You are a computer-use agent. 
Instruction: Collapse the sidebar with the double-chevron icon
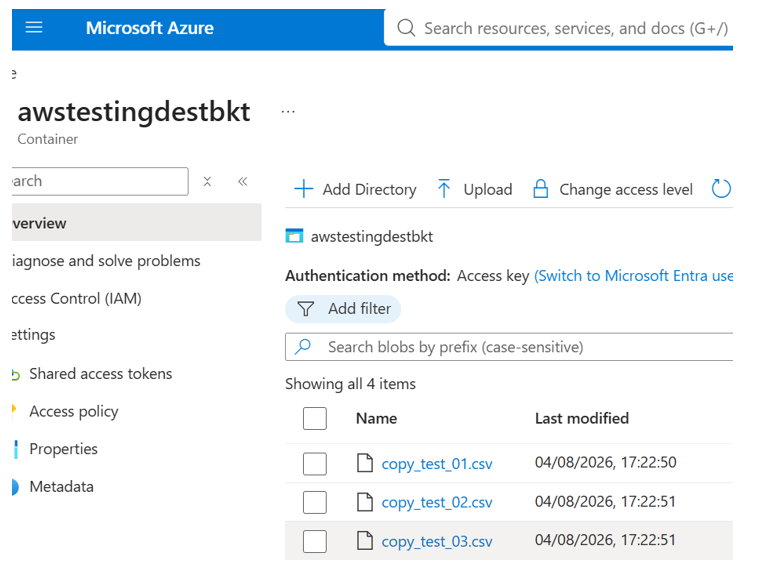tap(242, 181)
